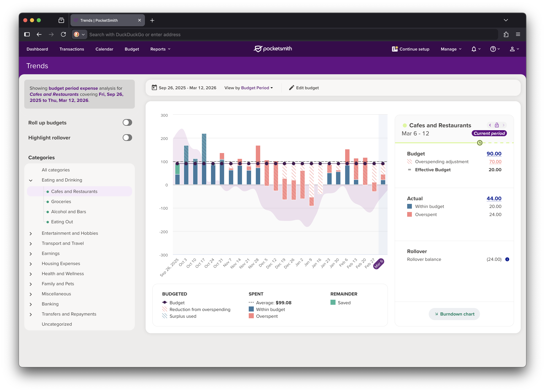This screenshot has height=392, width=545.
Task: Click the clock marker on period progress bar
Action: [x=480, y=143]
